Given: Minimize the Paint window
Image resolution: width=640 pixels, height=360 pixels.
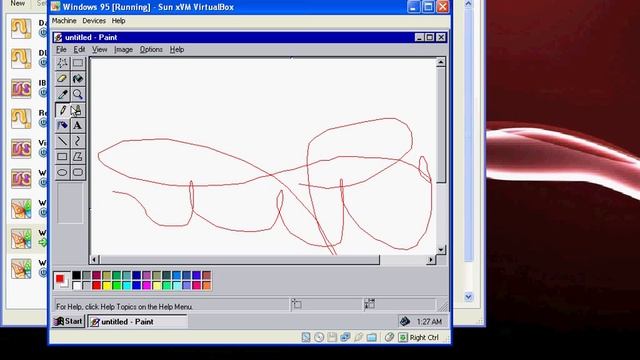Looking at the screenshot, I should 420,38.
